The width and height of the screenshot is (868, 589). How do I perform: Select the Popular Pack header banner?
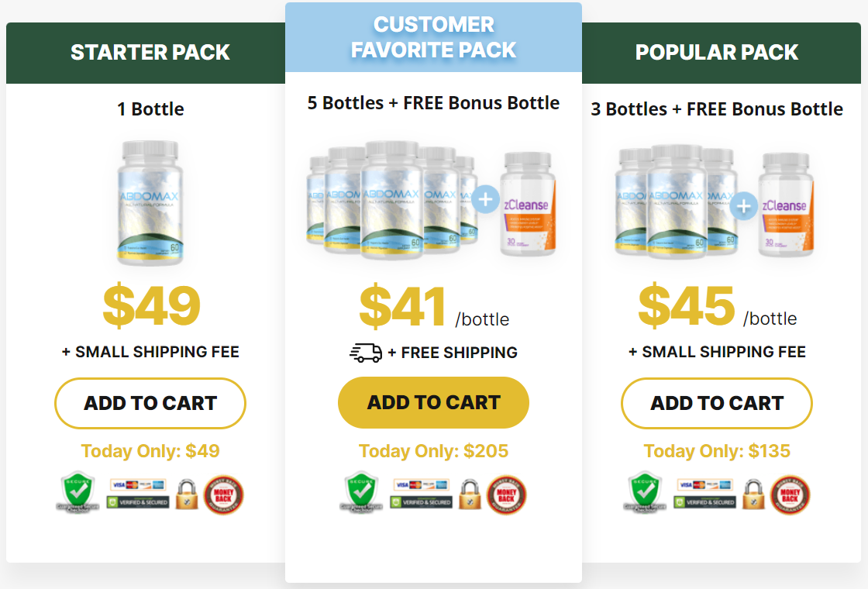[717, 53]
